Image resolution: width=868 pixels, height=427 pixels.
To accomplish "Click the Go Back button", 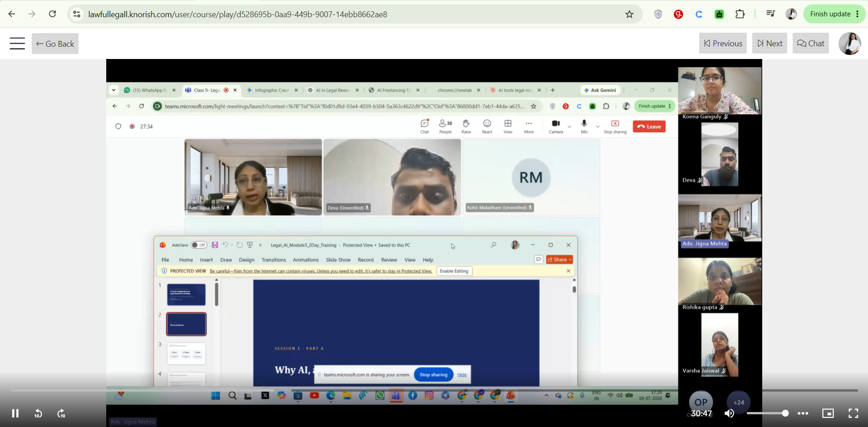I will [55, 44].
